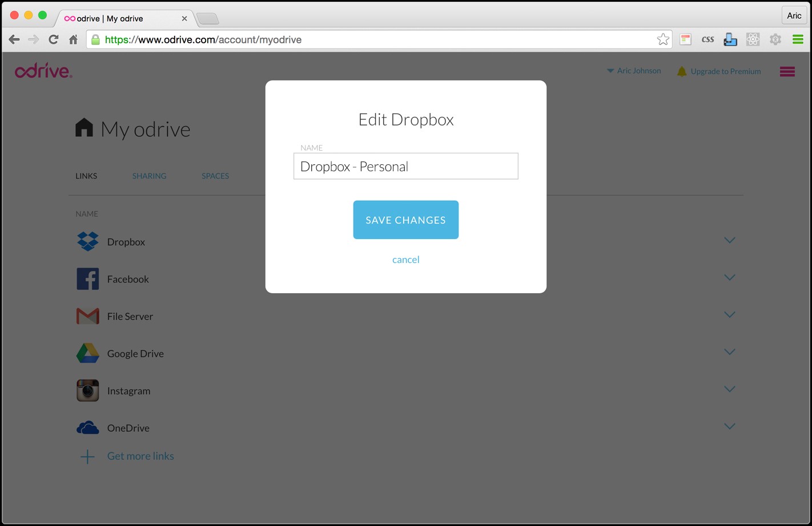Switch to the SPACES tab
The width and height of the screenshot is (812, 526).
[x=215, y=176]
